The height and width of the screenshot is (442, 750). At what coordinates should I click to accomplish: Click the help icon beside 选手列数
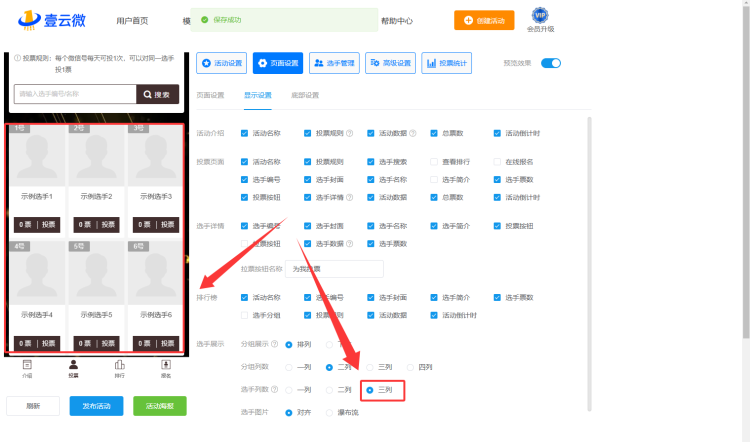tap(274, 389)
